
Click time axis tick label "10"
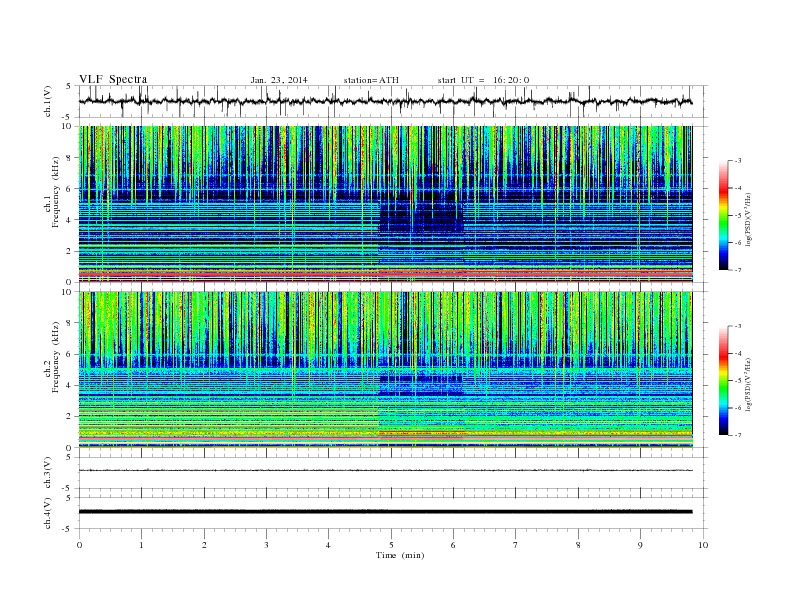(x=703, y=545)
